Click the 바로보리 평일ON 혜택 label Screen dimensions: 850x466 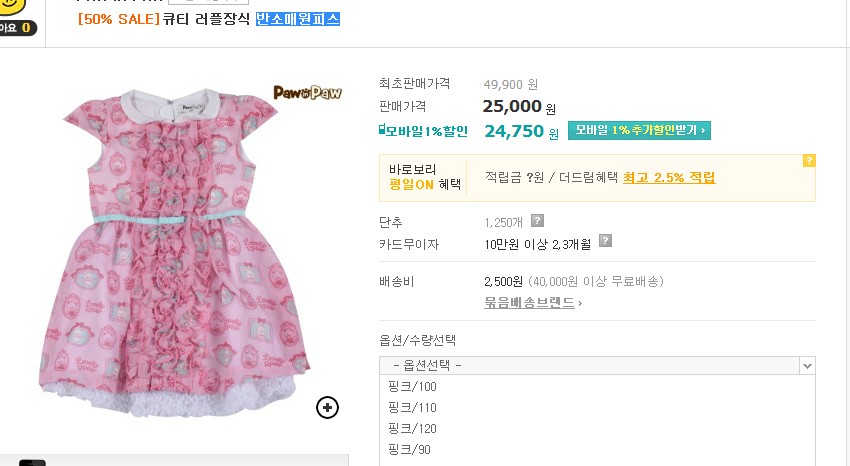(x=424, y=177)
